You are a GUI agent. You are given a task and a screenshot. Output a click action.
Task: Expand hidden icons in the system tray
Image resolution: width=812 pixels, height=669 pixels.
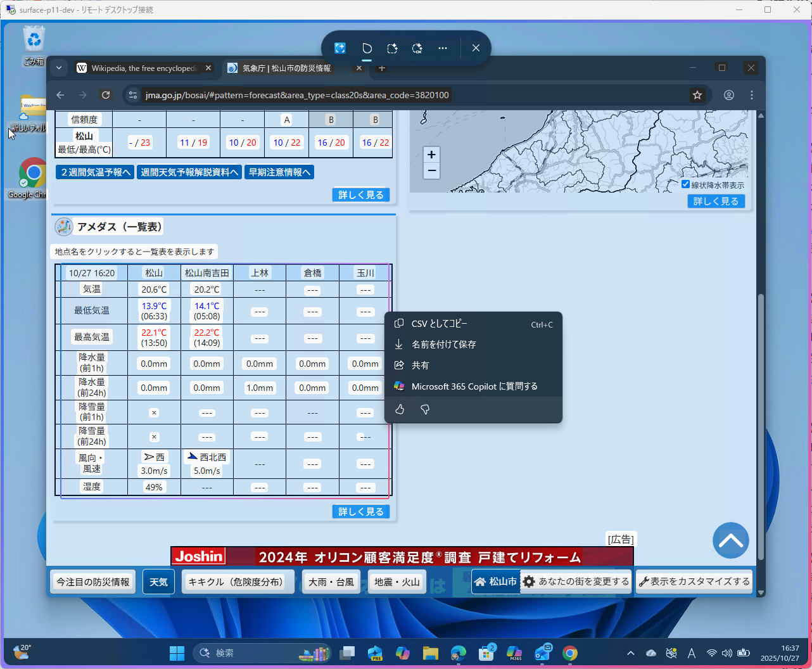click(x=631, y=653)
